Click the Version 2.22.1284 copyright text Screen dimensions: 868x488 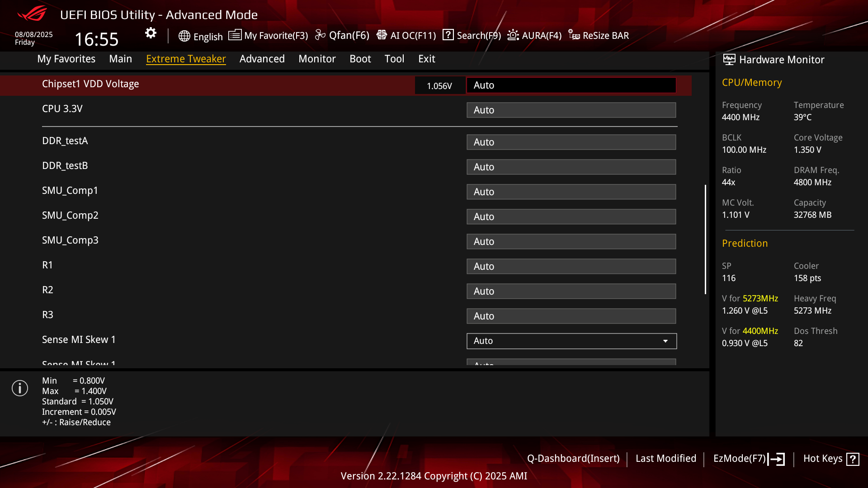click(434, 476)
